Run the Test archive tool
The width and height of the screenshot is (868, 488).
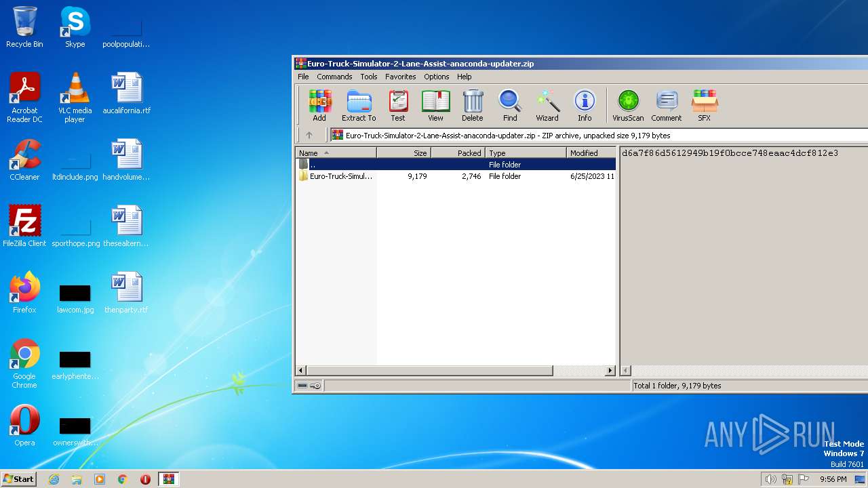tap(398, 106)
